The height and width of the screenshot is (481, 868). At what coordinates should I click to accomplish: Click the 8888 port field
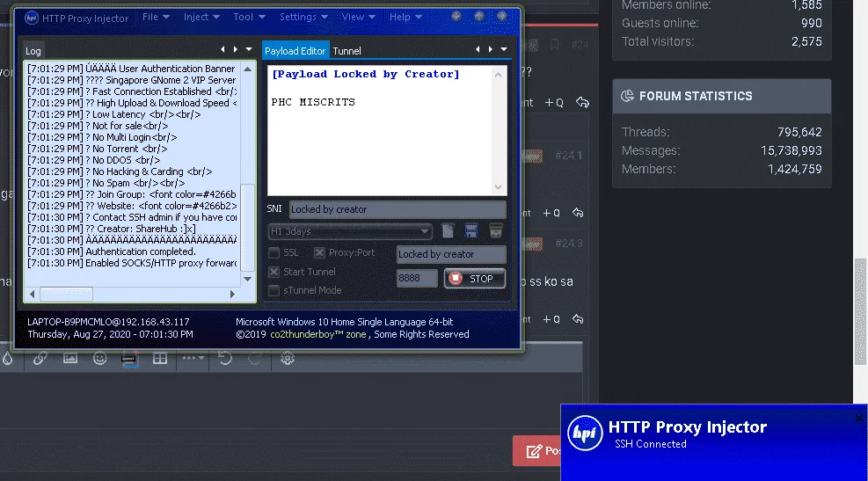[x=417, y=278]
